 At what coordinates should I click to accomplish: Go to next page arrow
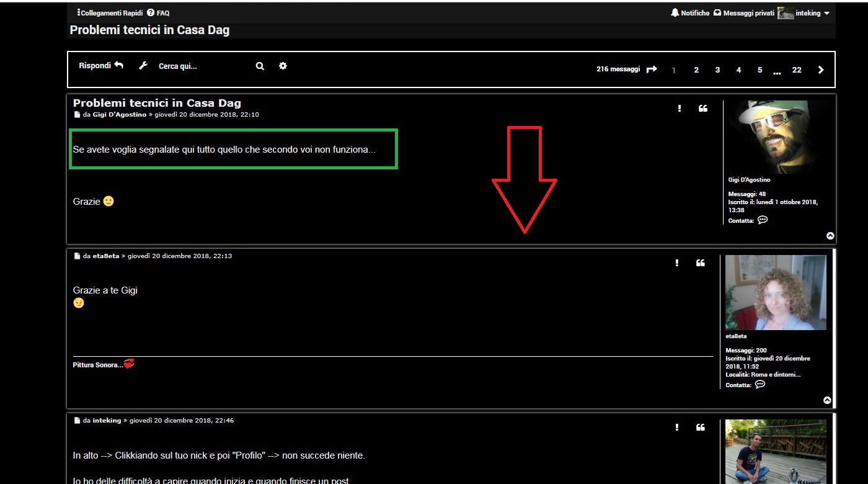pos(821,70)
